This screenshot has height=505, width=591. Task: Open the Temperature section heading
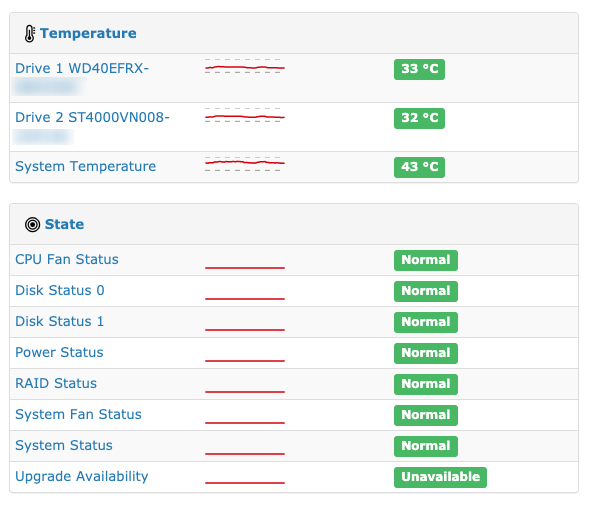[88, 34]
